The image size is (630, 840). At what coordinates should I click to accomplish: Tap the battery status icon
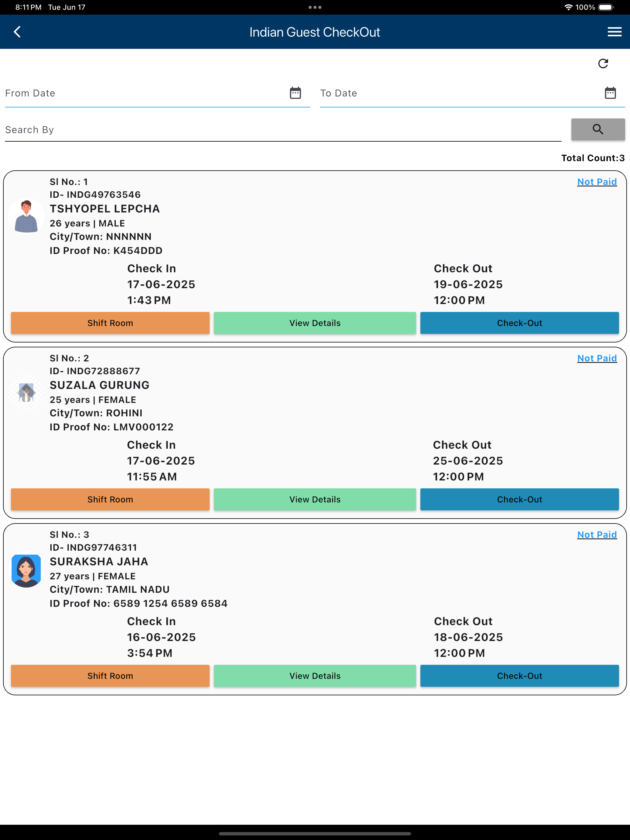(x=606, y=7)
